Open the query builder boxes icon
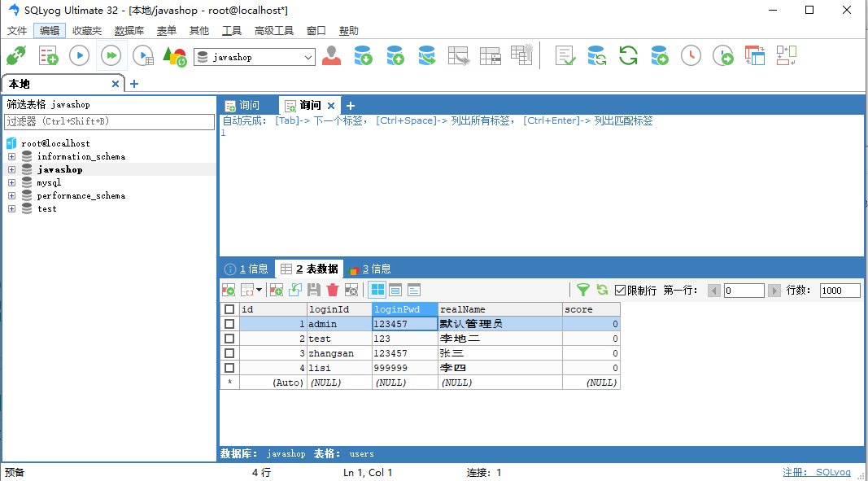The width and height of the screenshot is (868, 481). [786, 56]
